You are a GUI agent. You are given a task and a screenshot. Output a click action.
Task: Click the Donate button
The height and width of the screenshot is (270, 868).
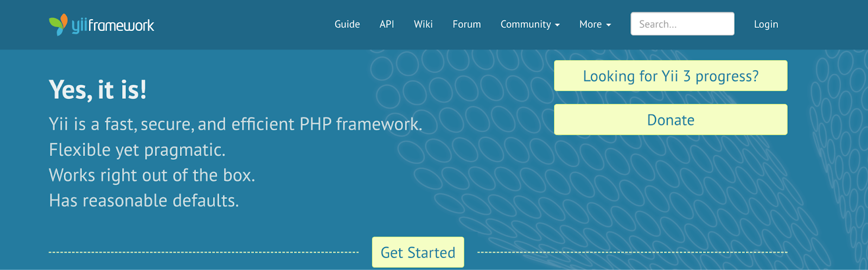click(x=671, y=120)
